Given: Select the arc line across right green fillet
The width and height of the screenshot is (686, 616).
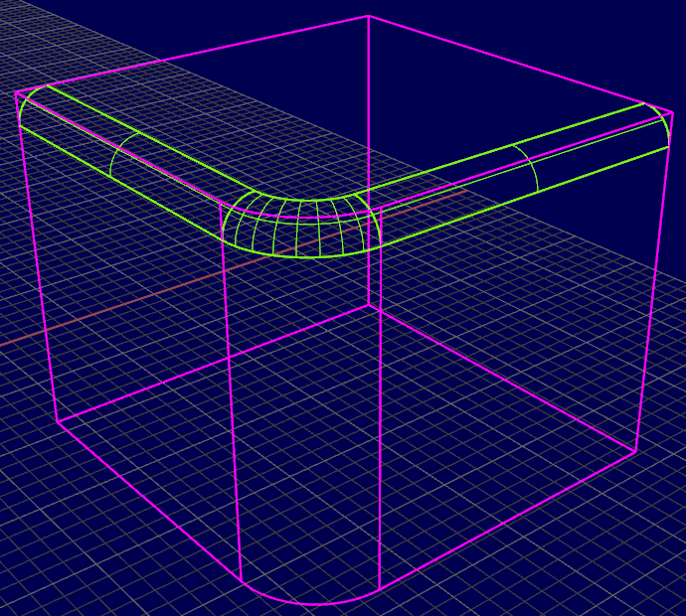Looking at the screenshot, I should (x=529, y=166).
